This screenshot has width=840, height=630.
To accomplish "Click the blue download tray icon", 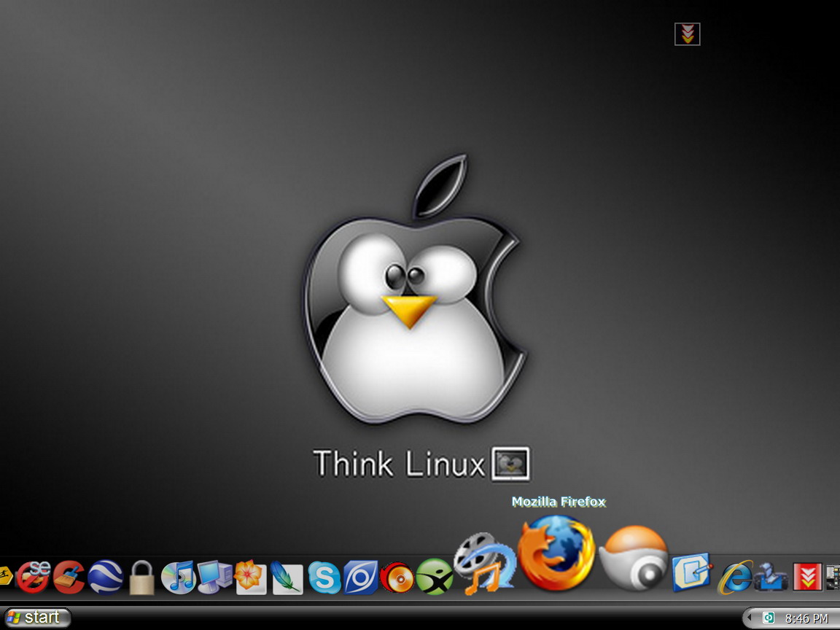I will (x=771, y=577).
